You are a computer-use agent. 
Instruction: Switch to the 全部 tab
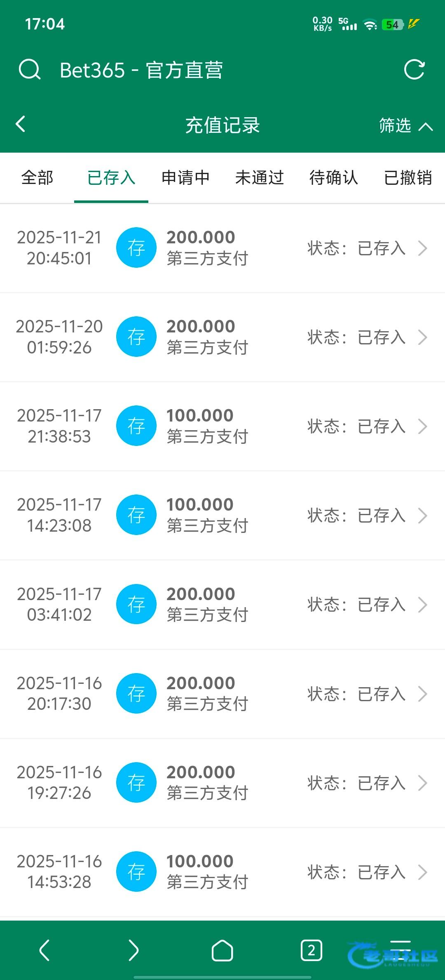click(37, 178)
